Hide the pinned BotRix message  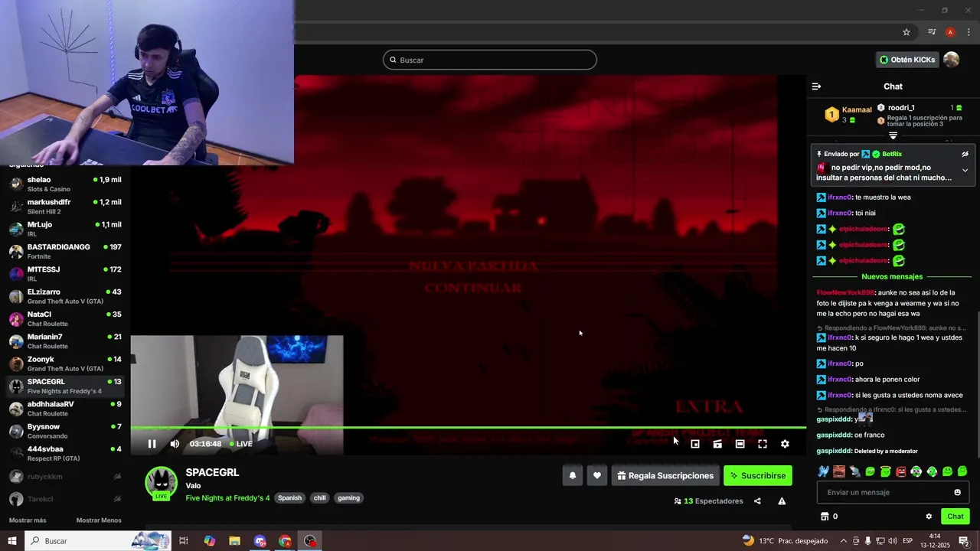pyautogui.click(x=965, y=154)
